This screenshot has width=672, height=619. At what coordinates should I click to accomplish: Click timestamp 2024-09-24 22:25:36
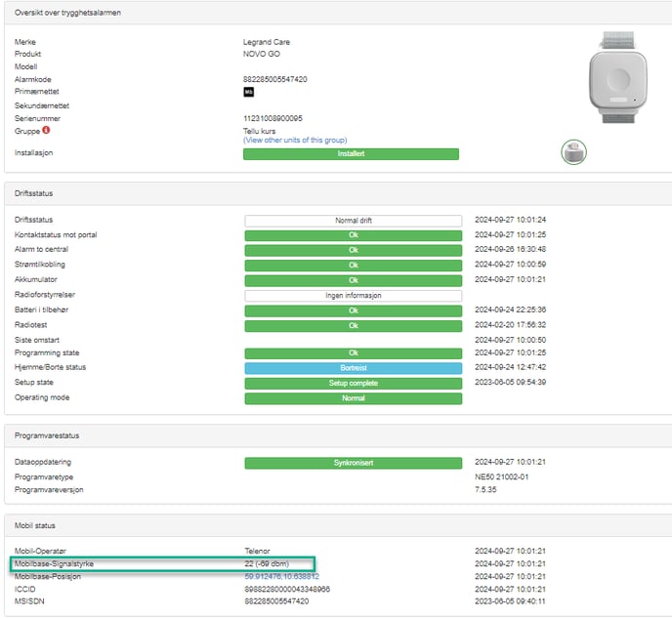point(510,309)
